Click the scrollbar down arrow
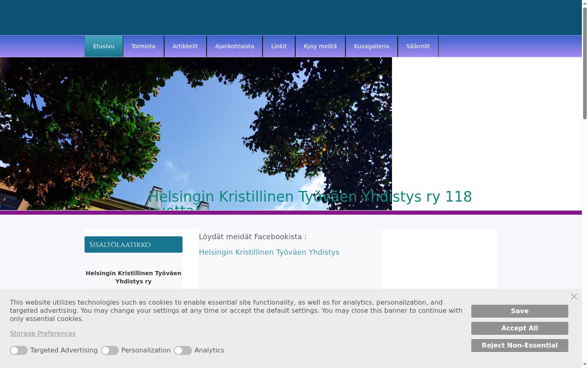Image resolution: width=588 pixels, height=368 pixels. [x=585, y=364]
